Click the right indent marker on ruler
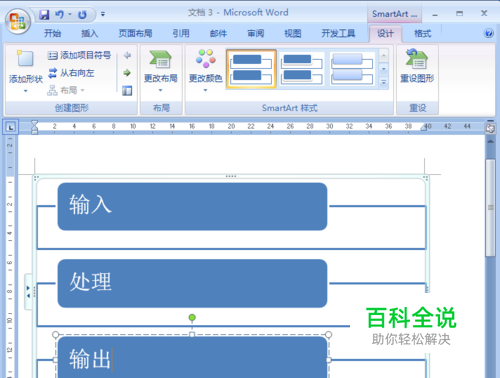The width and height of the screenshot is (500, 378). tap(423, 127)
